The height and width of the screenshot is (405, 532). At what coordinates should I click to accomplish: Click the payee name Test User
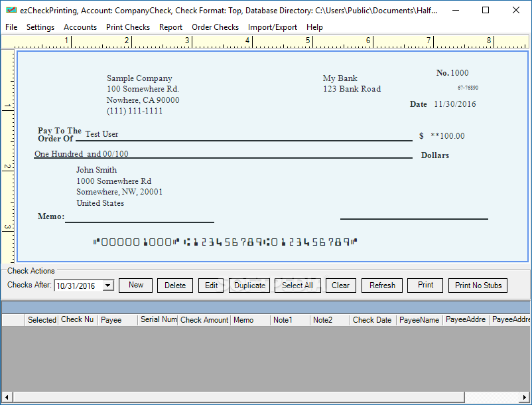[101, 134]
